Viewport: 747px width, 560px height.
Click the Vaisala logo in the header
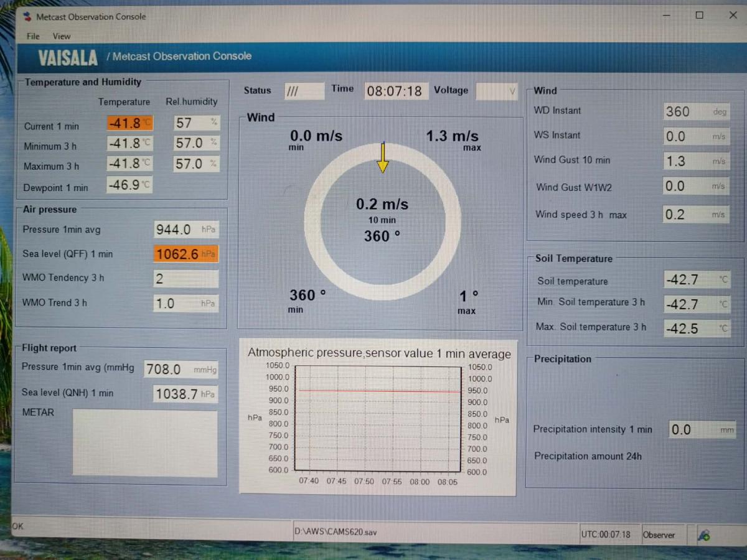[x=68, y=58]
